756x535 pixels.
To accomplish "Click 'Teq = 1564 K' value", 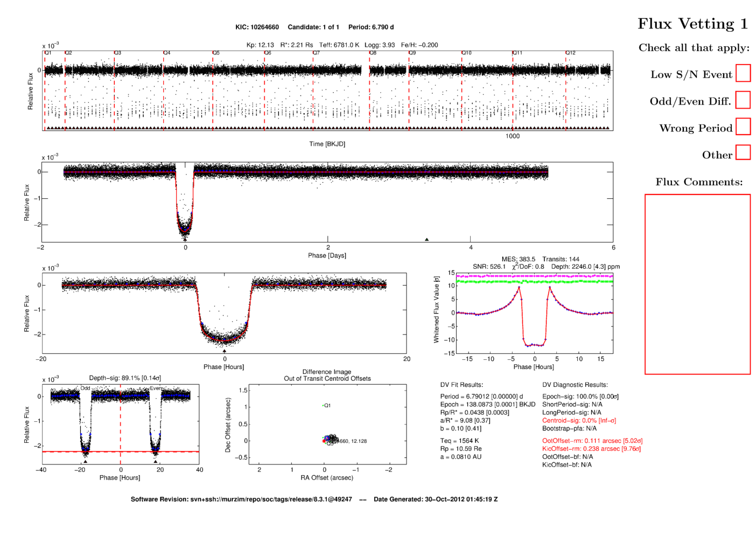I will tap(459, 441).
